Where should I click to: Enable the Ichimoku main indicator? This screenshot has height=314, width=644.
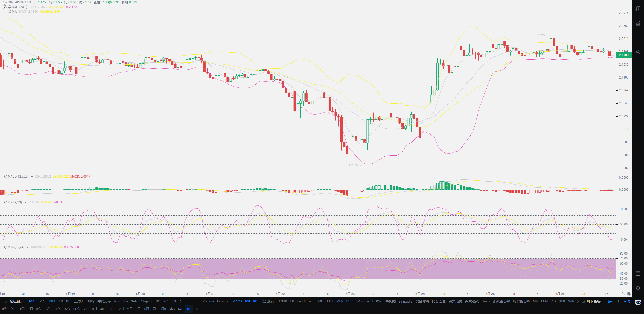121,301
